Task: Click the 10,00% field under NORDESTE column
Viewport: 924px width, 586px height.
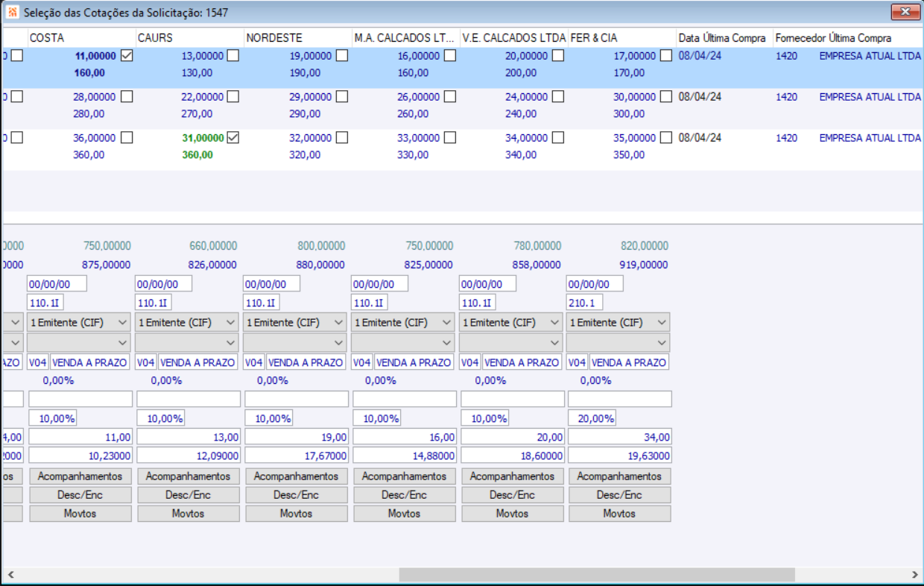Action: coord(269,418)
